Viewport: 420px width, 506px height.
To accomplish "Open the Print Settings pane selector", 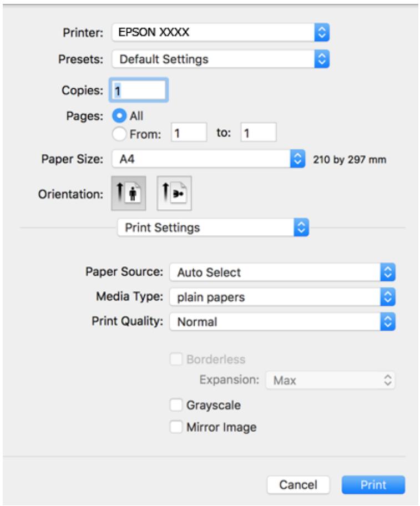I will point(213,227).
